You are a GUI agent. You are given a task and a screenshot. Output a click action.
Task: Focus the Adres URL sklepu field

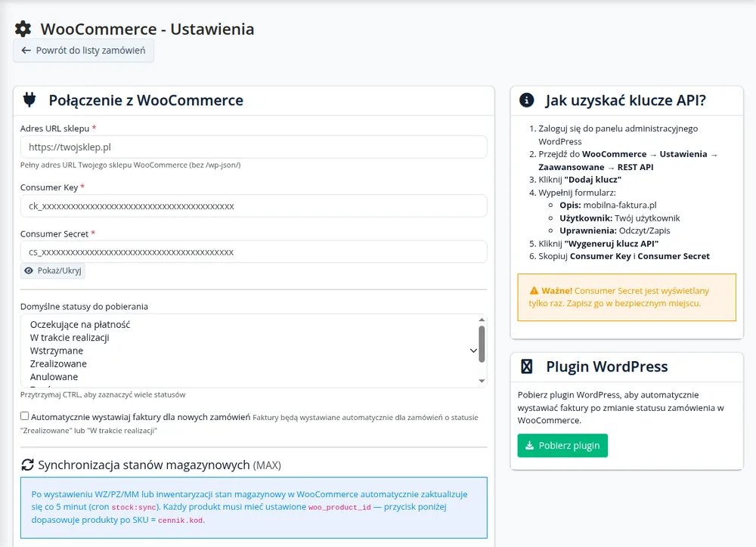(x=253, y=147)
